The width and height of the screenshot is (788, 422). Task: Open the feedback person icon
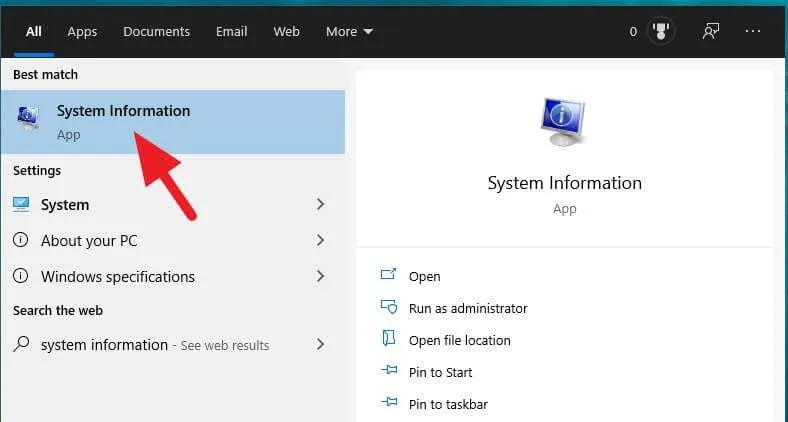(711, 31)
